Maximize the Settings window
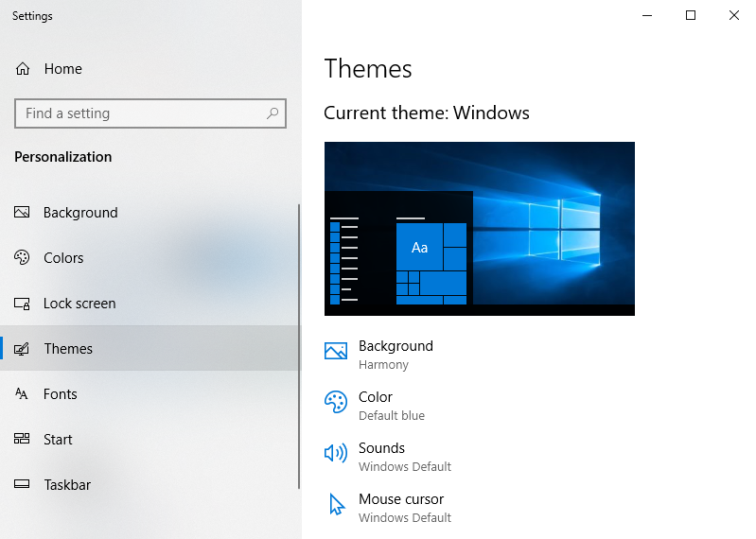Image resolution: width=756 pixels, height=539 pixels. pos(691,15)
